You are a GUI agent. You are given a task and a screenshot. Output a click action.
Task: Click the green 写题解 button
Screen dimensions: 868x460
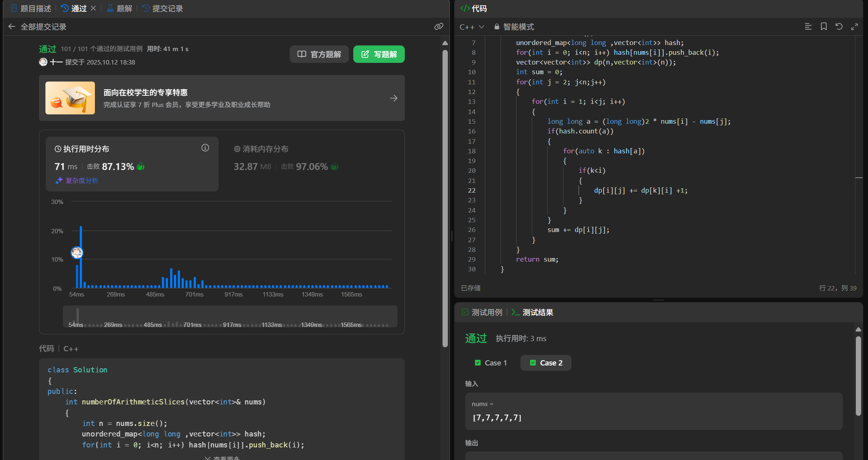click(379, 54)
